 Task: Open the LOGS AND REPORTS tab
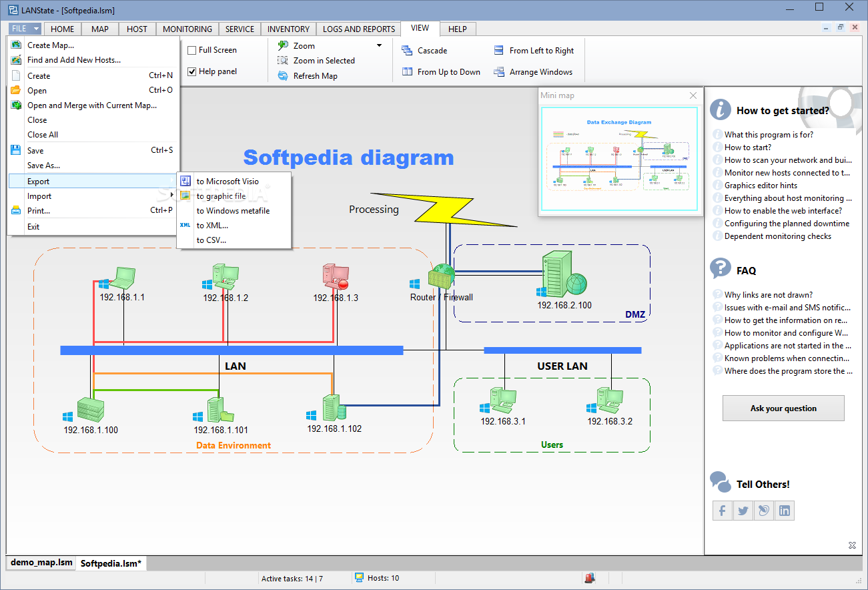tap(359, 29)
